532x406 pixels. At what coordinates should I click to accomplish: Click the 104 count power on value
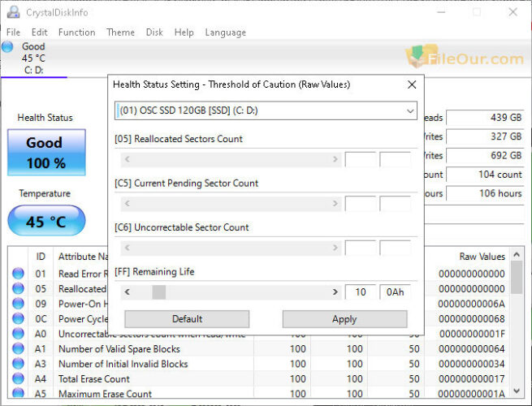(x=485, y=175)
